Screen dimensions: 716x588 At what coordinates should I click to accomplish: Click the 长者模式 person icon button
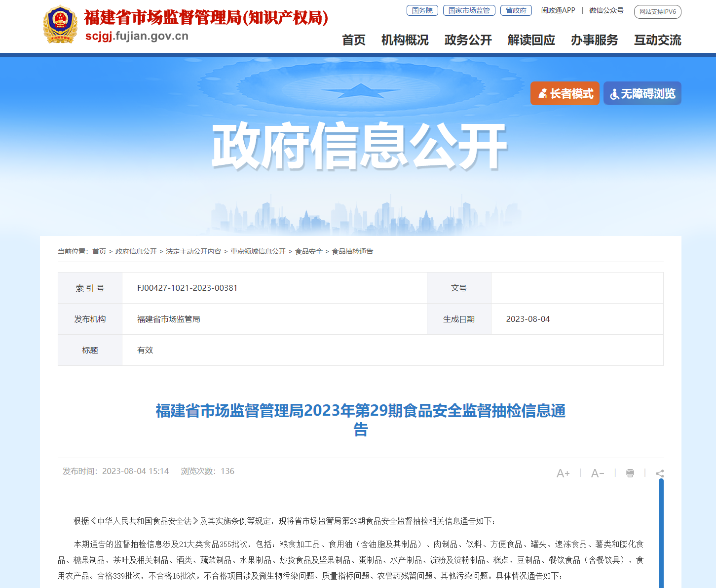[x=542, y=93]
